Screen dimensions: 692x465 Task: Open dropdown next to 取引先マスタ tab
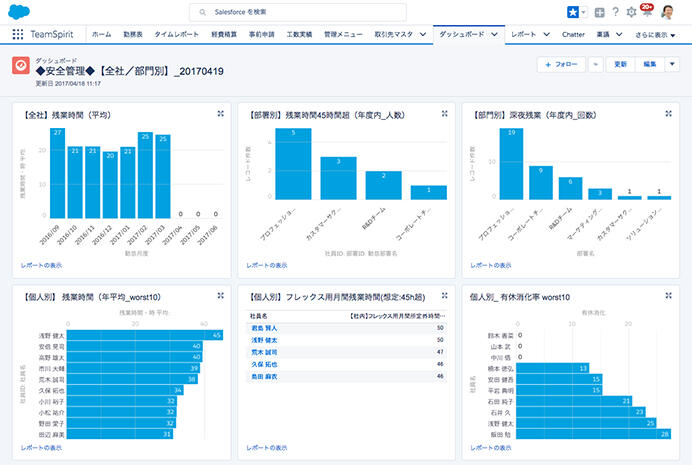[x=424, y=34]
